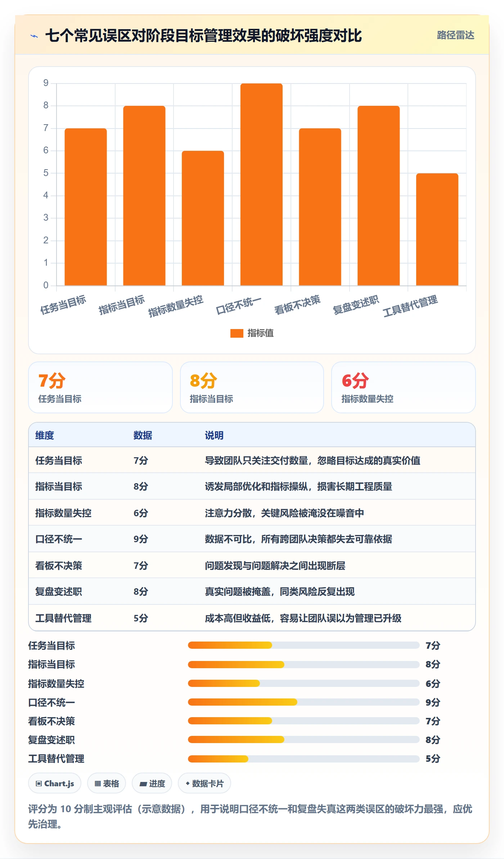504x859 pixels.
Task: Open the 数据卡片 tag
Action: coord(204,783)
